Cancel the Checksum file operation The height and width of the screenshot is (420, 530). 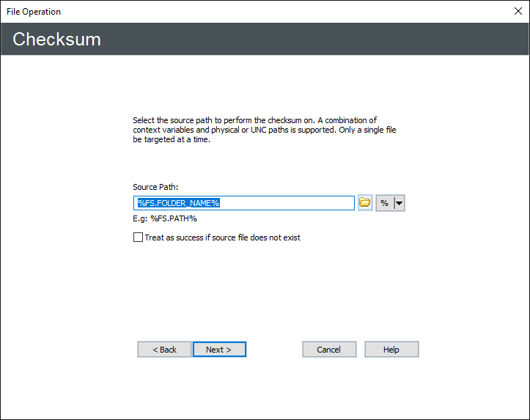point(329,350)
